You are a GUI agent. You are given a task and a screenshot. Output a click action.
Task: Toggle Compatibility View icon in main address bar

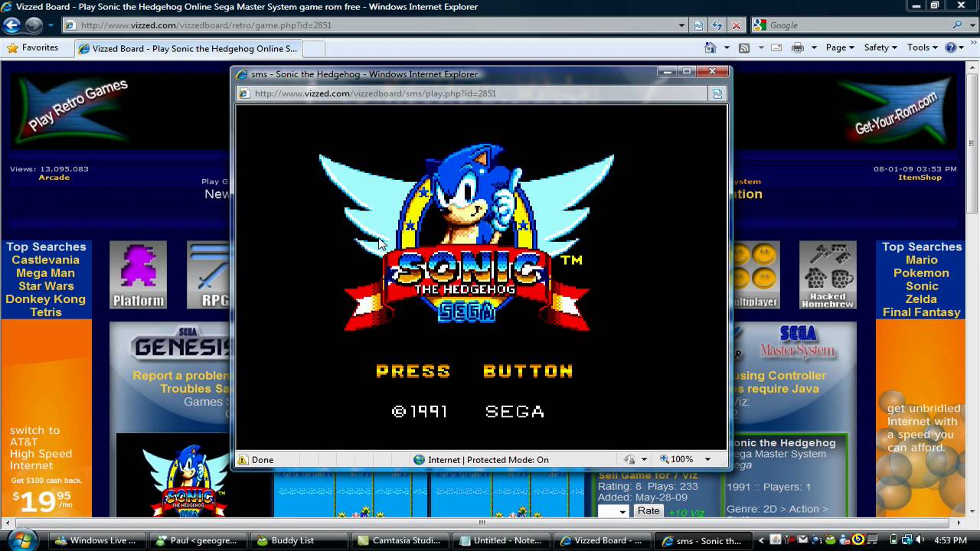pos(698,25)
